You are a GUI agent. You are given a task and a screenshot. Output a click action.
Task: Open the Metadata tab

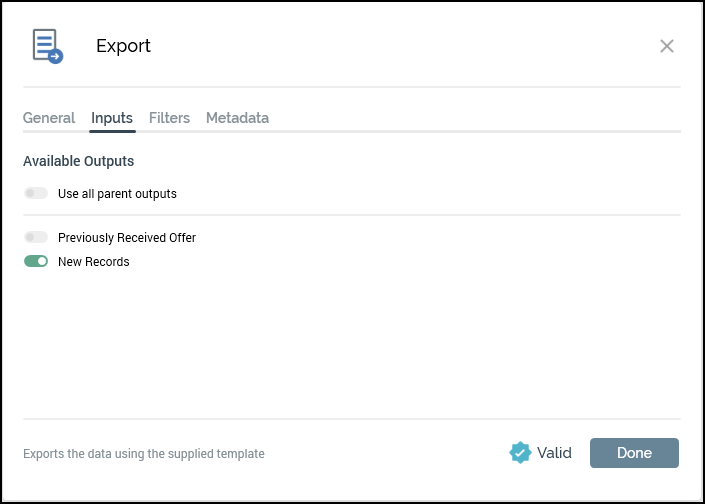pos(237,118)
